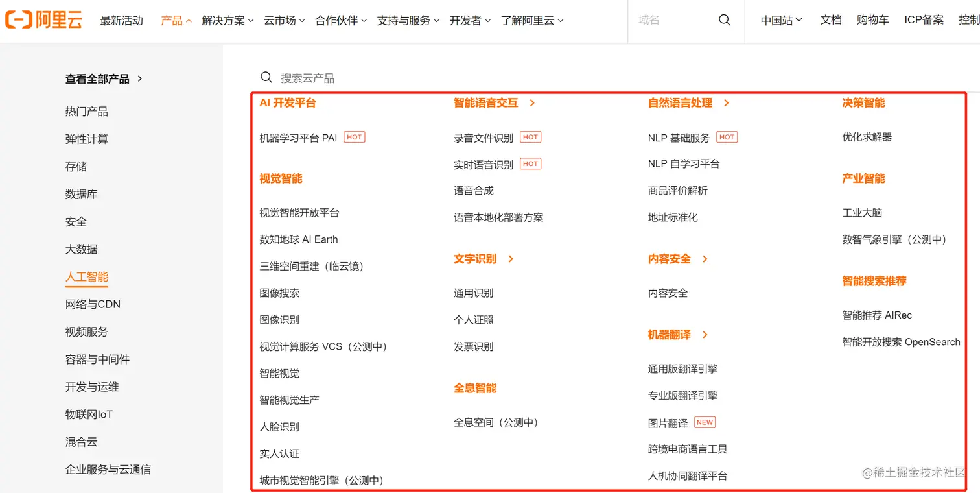Select the 人工智能 category
980x493 pixels.
87,277
